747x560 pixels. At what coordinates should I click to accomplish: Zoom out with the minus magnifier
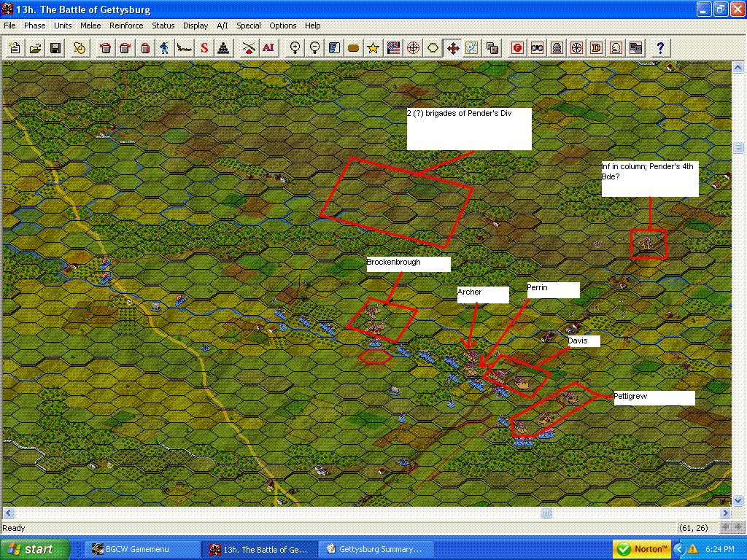314,47
